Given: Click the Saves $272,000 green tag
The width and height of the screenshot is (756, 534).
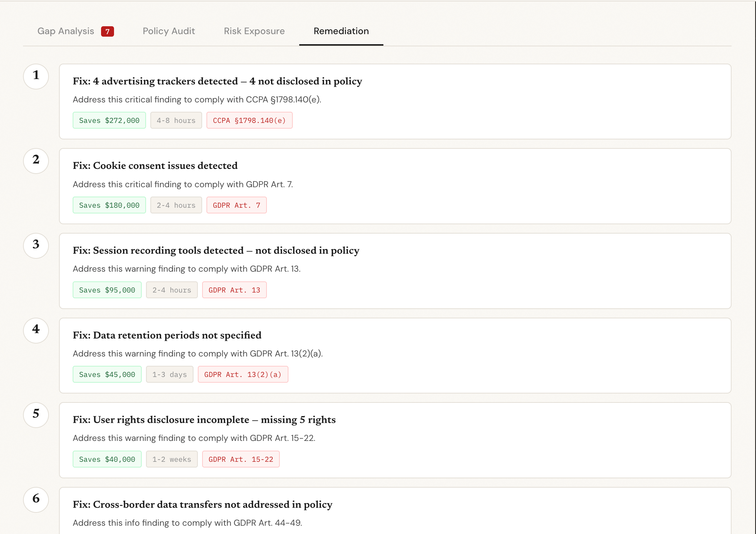Looking at the screenshot, I should pyautogui.click(x=109, y=120).
